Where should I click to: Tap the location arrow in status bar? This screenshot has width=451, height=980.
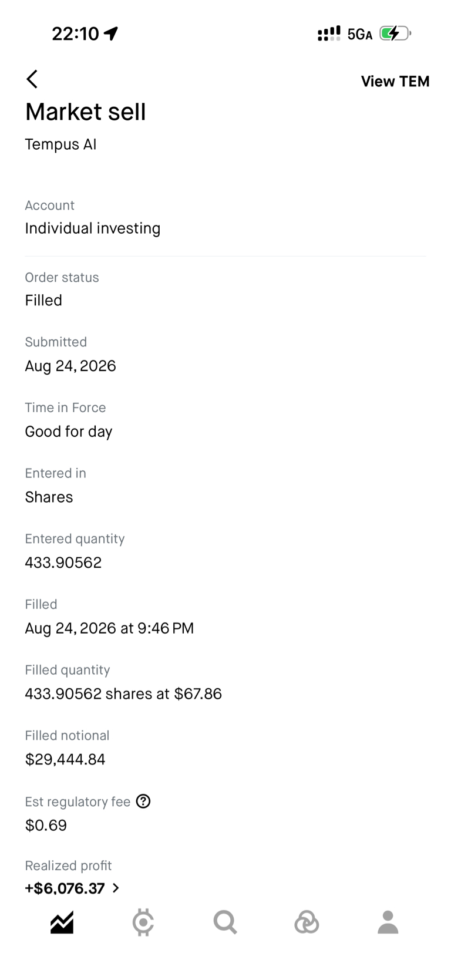(x=111, y=33)
